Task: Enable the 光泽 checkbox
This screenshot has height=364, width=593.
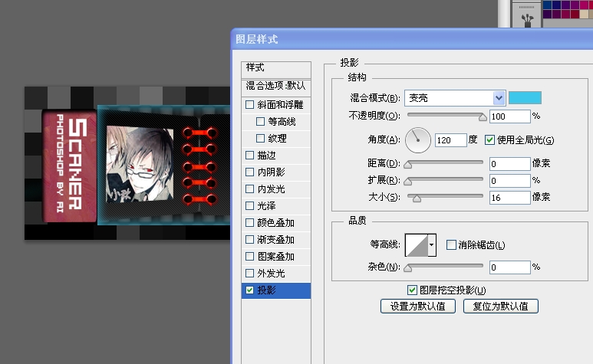Action: pos(249,206)
